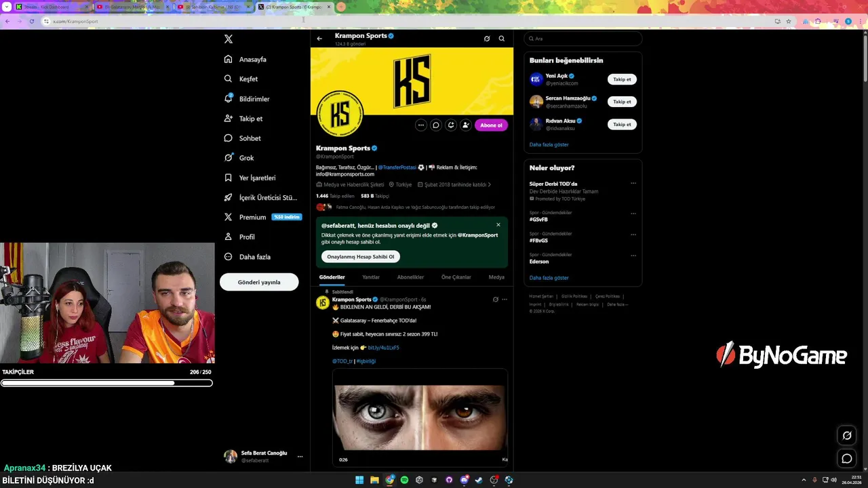Open Takip et in the sidebar

243,119
